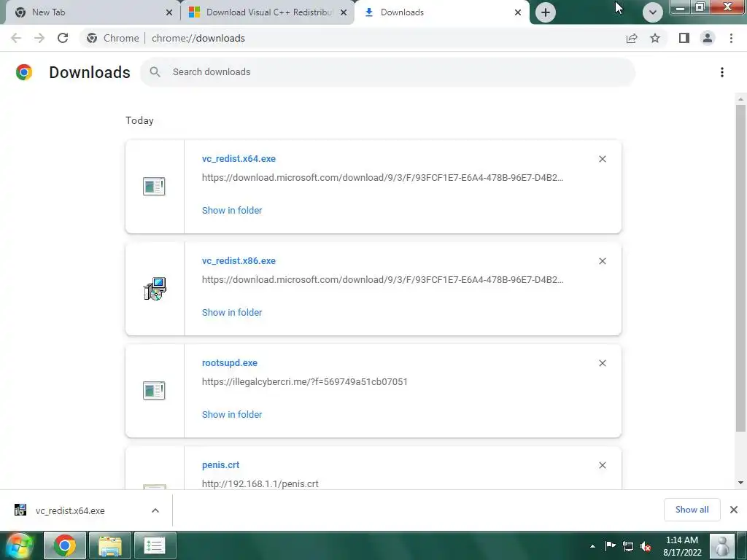Image resolution: width=747 pixels, height=560 pixels.
Task: Click vc_redist.x64.exe icon in download shelf
Action: [x=20, y=510]
